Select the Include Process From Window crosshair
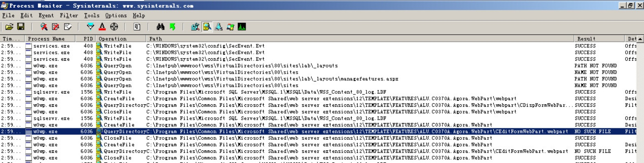Screen dimensions: 644x163 click(114, 27)
